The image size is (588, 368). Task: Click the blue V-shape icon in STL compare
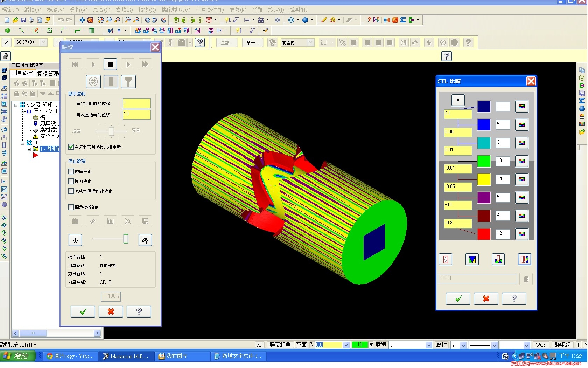pyautogui.click(x=472, y=259)
